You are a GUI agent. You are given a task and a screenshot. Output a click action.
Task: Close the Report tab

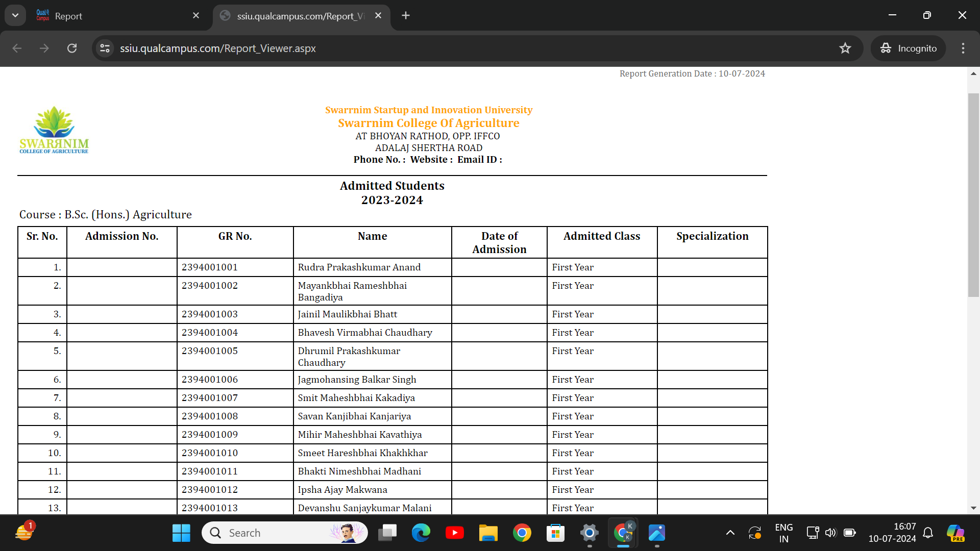[x=196, y=16]
